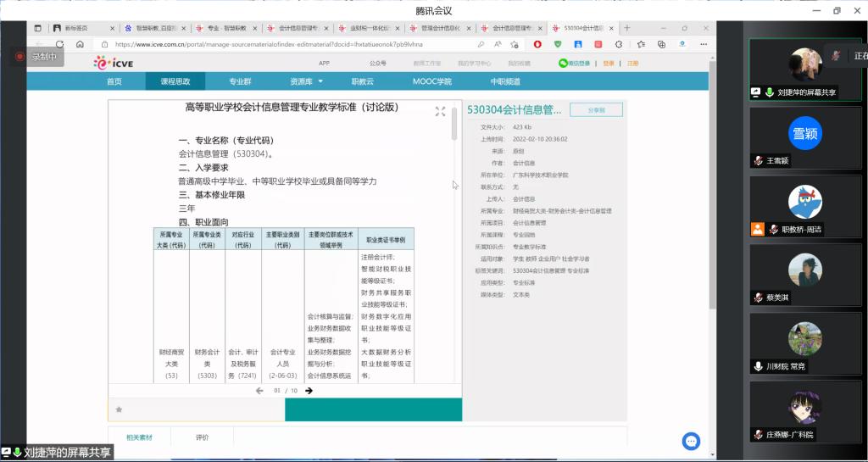868x462 pixels.
Task: Click the browser refresh icon
Action: click(x=59, y=44)
